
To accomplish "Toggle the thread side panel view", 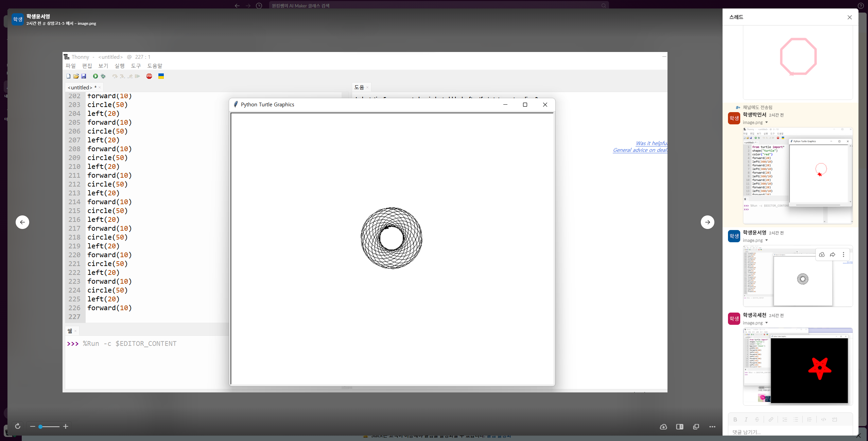I will click(679, 427).
